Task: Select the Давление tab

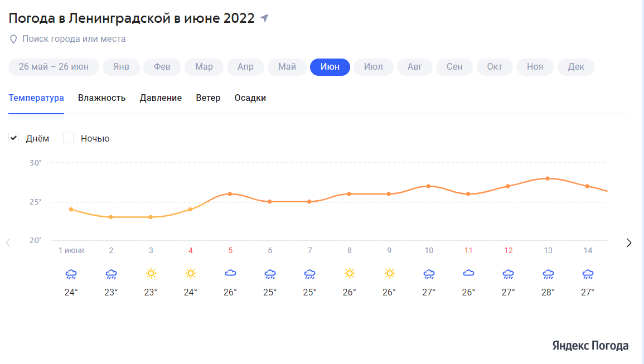Action: pyautogui.click(x=161, y=98)
